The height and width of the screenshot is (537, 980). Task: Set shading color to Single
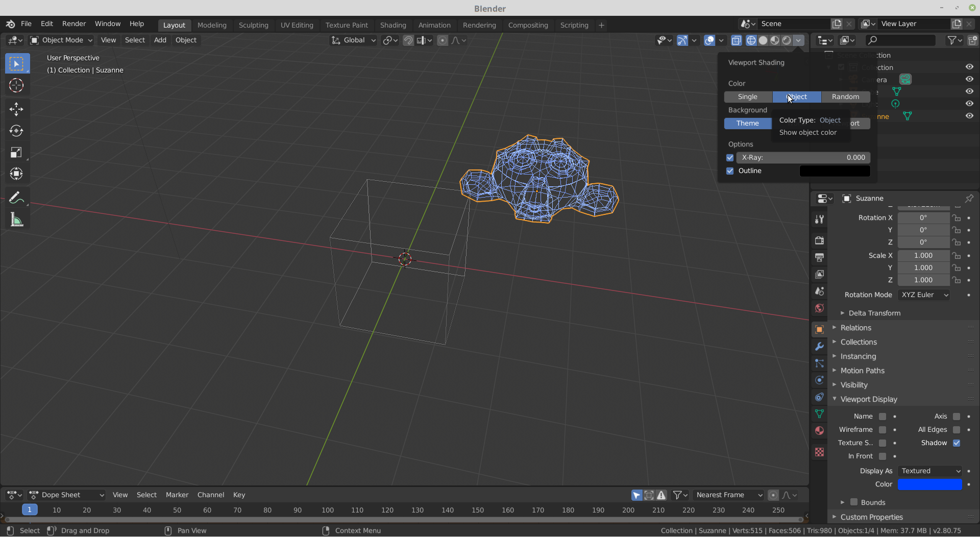(x=748, y=97)
